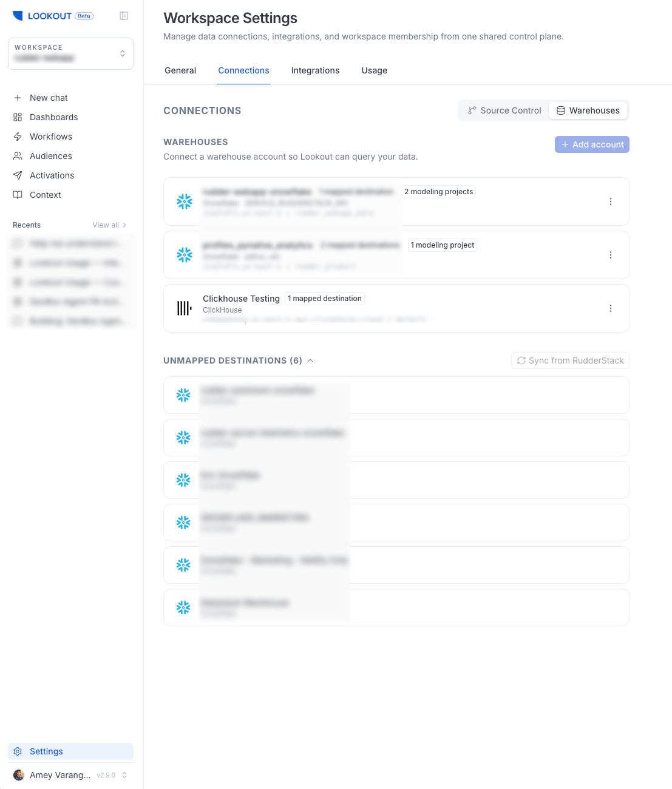Go to the Usage tab
Viewport: 672px width, 789px height.
point(375,70)
